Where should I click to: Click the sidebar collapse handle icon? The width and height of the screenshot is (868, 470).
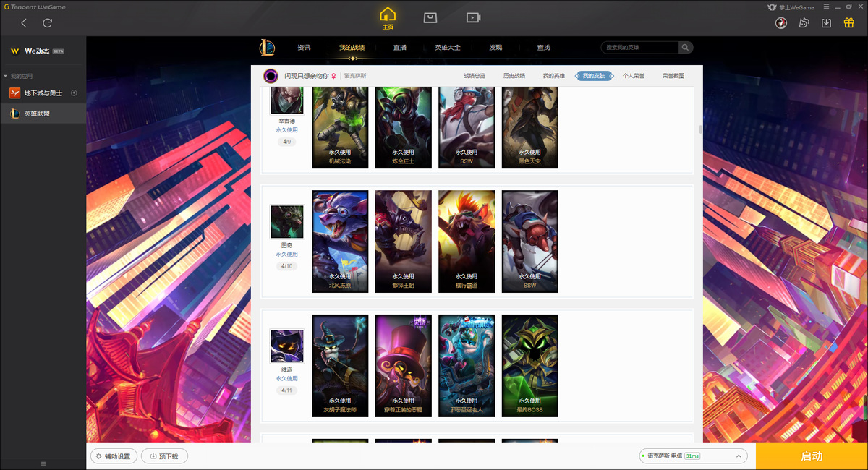(43, 463)
